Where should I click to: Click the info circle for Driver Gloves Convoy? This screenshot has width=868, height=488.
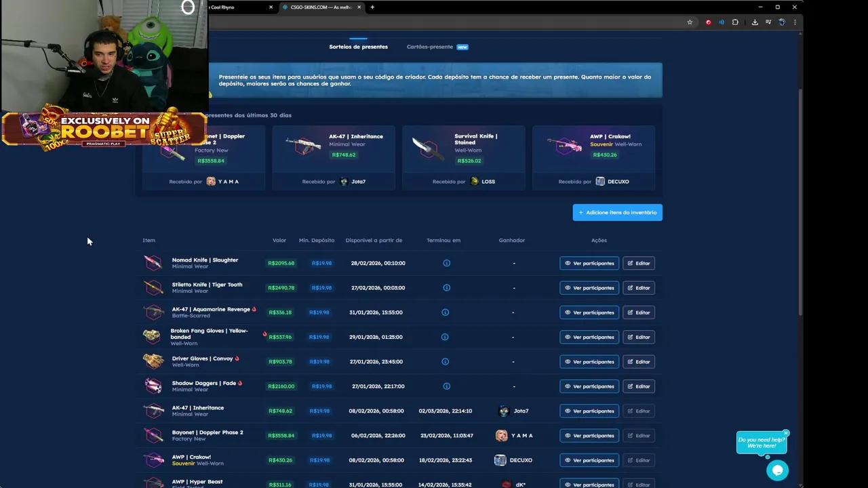point(445,361)
